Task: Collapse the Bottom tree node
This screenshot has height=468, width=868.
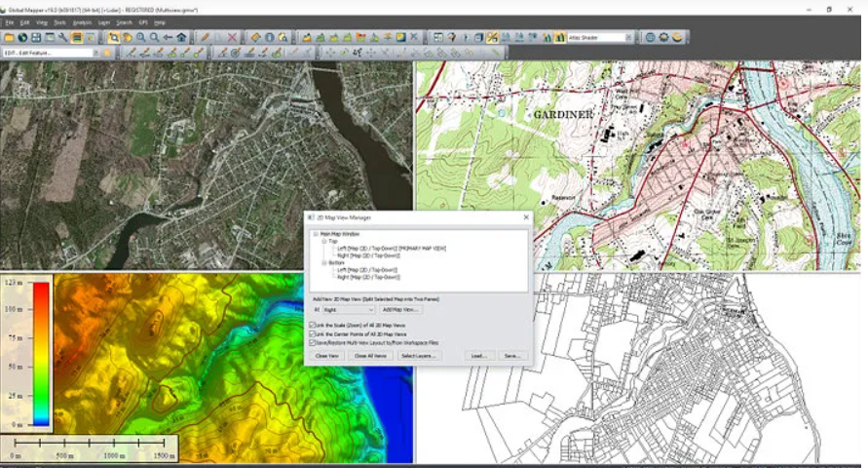Action: 324,262
